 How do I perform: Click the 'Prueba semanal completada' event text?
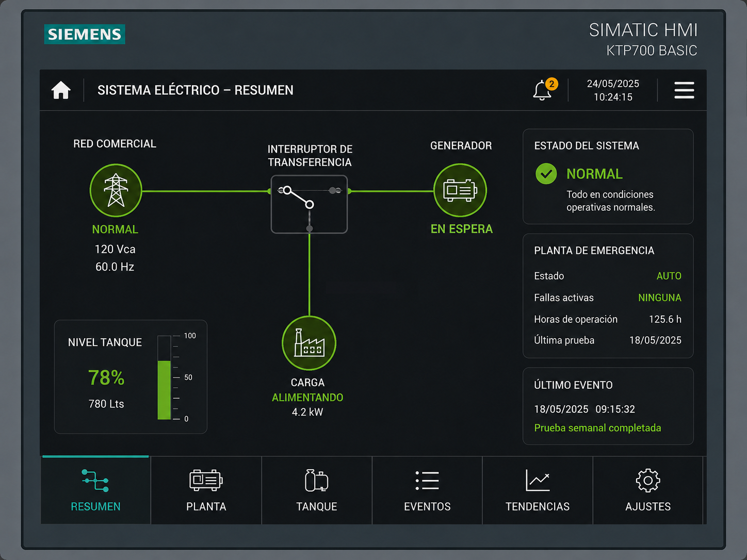tap(597, 428)
